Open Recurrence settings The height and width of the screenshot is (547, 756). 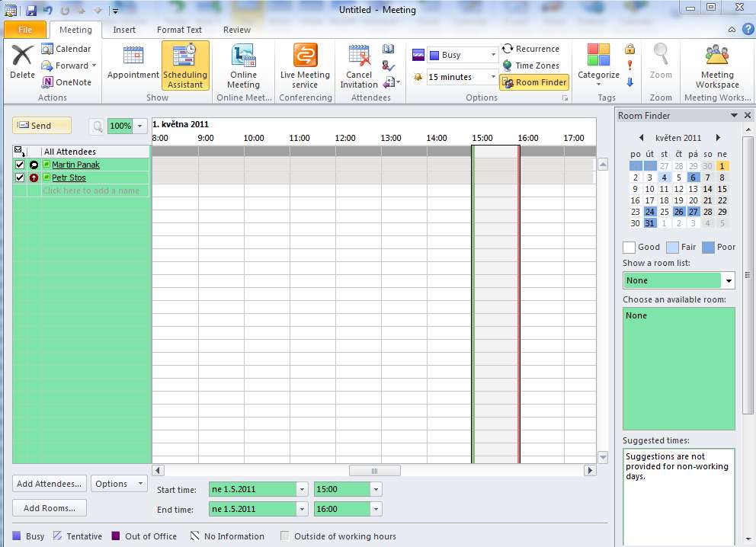click(x=530, y=49)
